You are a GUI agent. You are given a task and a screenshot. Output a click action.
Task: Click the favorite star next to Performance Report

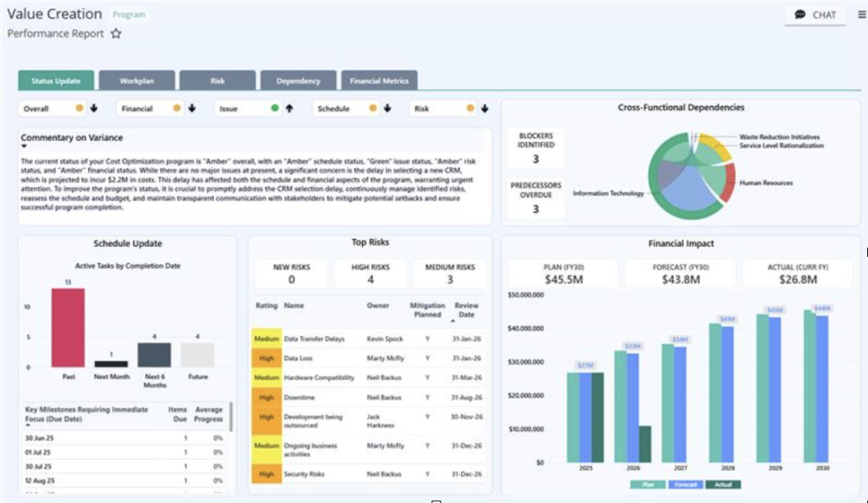[x=115, y=34]
